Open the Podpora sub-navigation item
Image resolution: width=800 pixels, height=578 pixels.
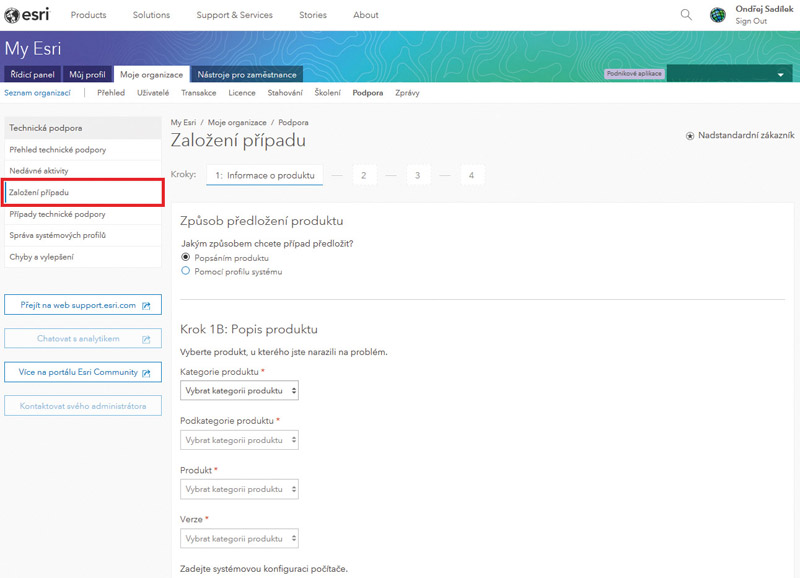(x=368, y=93)
